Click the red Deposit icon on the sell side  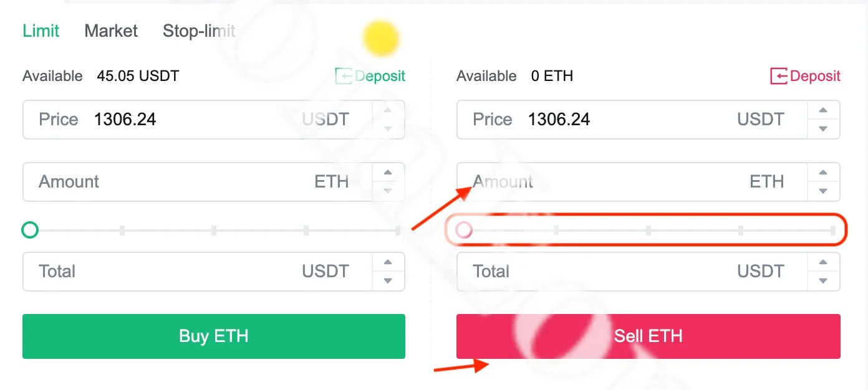tap(779, 75)
